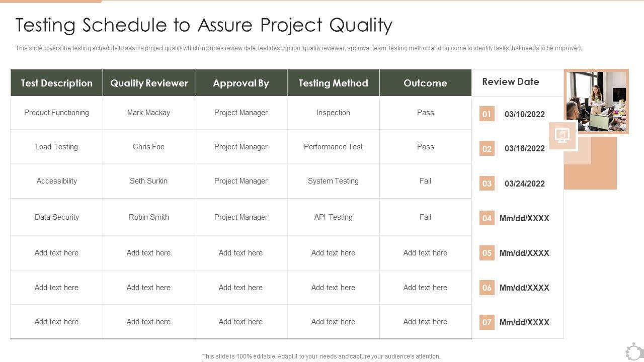This screenshot has width=644, height=362.
Task: Select the 02 number badge
Action: [487, 149]
